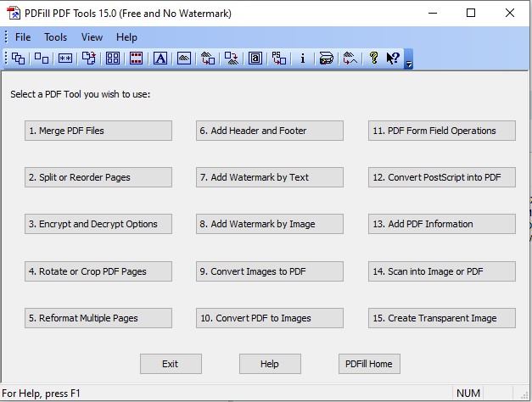Click the yellow question mark Help icon
Image resolution: width=532 pixels, height=402 pixels.
coord(374,59)
